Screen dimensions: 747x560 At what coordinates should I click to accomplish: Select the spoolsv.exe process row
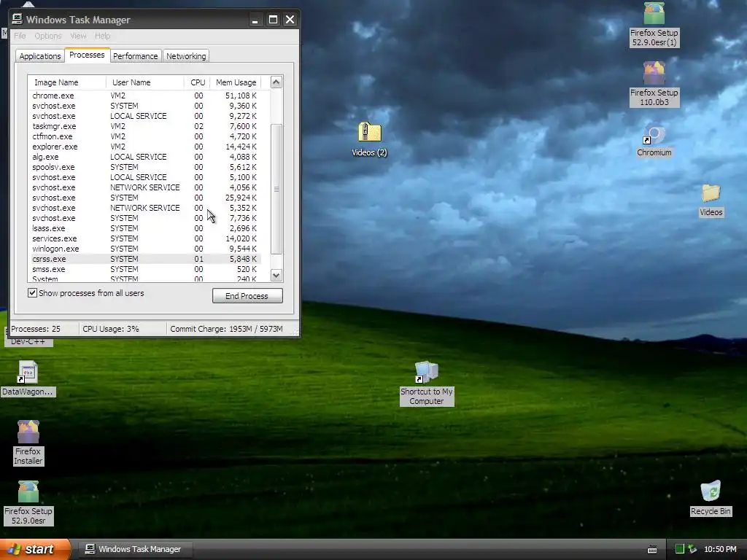click(145, 167)
